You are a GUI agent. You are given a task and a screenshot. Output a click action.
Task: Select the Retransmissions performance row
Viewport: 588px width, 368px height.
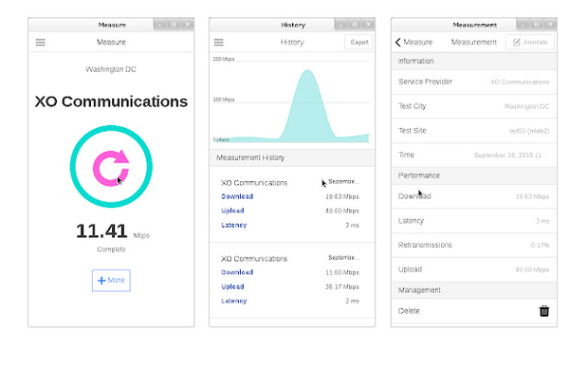[474, 245]
